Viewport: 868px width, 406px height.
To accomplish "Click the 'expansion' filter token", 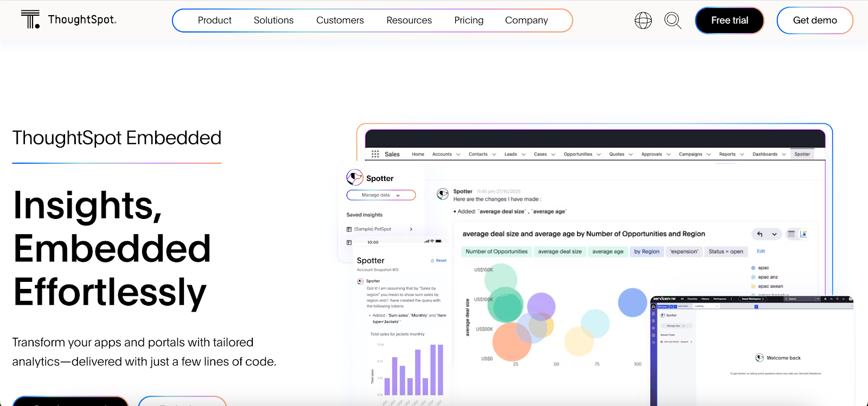I will click(x=684, y=252).
